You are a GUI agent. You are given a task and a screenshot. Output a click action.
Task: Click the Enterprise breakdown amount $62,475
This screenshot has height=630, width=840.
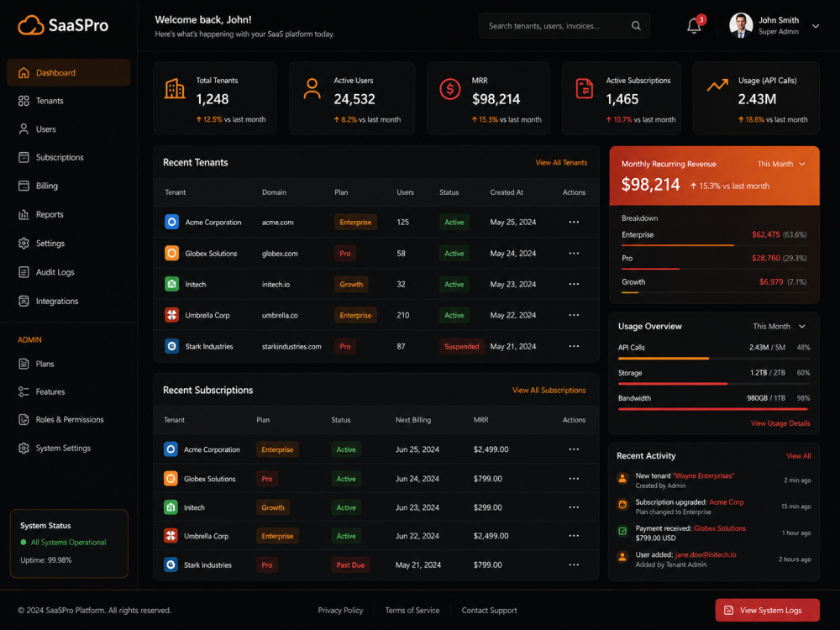tap(765, 234)
